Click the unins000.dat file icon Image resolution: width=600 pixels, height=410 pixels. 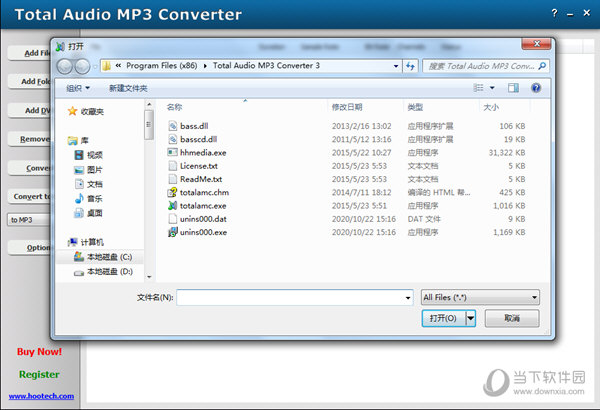pyautogui.click(x=173, y=219)
